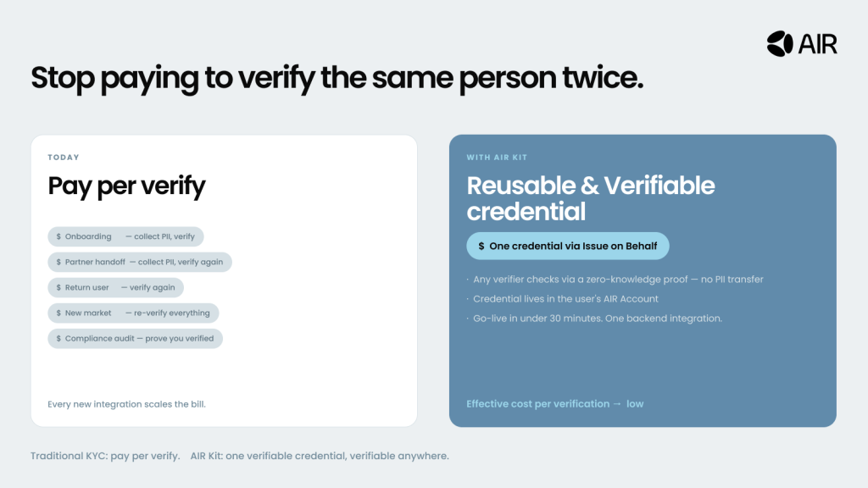This screenshot has width=868, height=488.
Task: Click the Pay per verify heading
Action: point(126,186)
